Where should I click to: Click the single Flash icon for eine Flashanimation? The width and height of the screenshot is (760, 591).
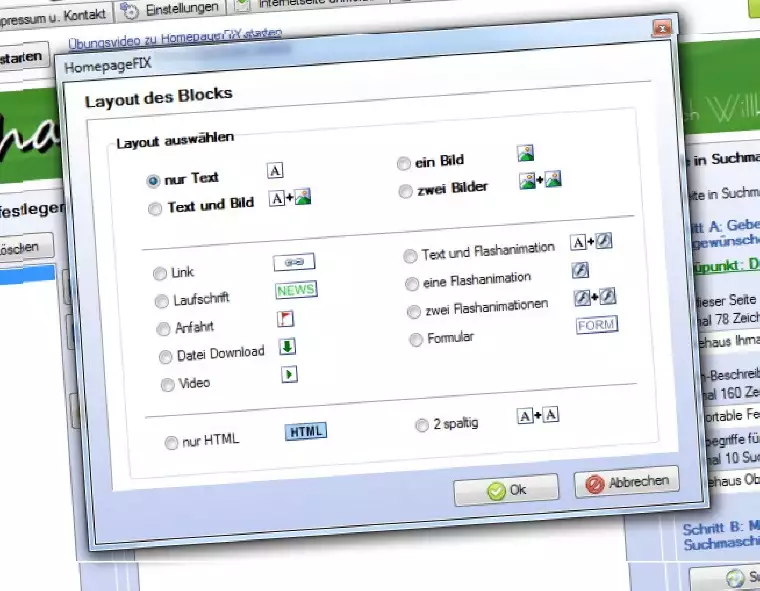[580, 270]
